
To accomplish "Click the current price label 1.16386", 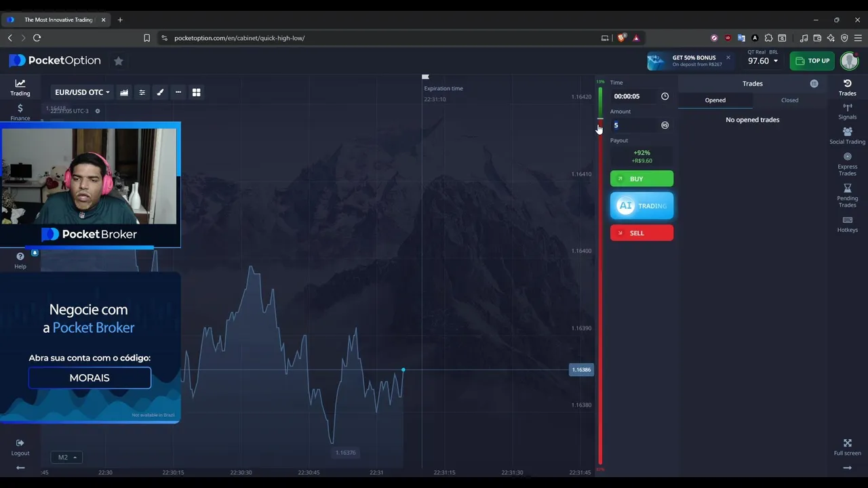I will tap(581, 369).
